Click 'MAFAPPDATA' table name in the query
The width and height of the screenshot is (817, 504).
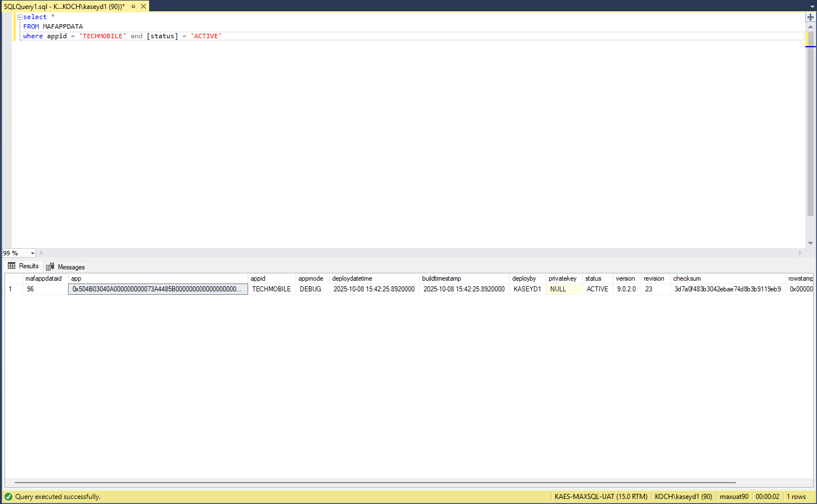tap(62, 26)
